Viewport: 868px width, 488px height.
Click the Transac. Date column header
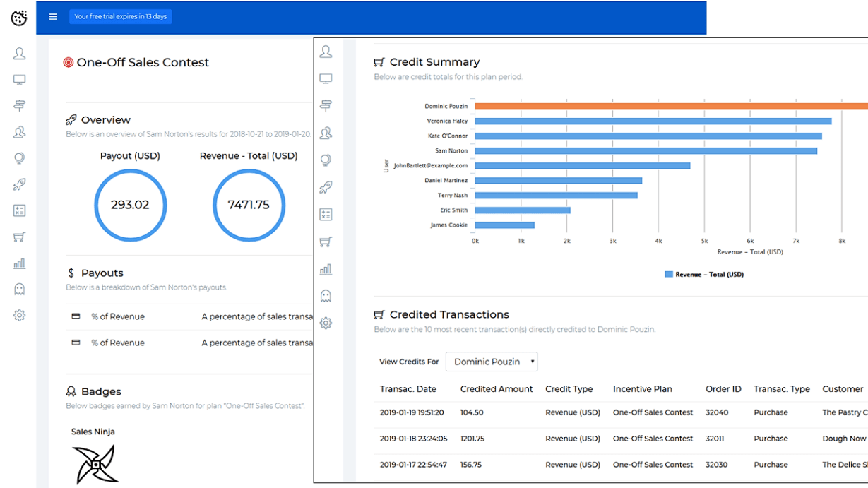pos(408,389)
